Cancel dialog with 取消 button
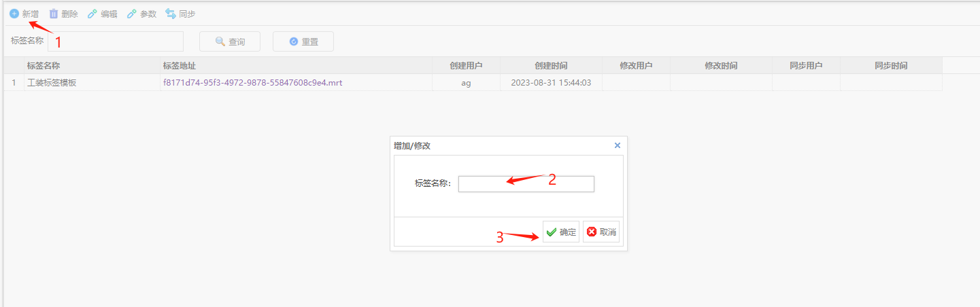980x307 pixels. (601, 232)
